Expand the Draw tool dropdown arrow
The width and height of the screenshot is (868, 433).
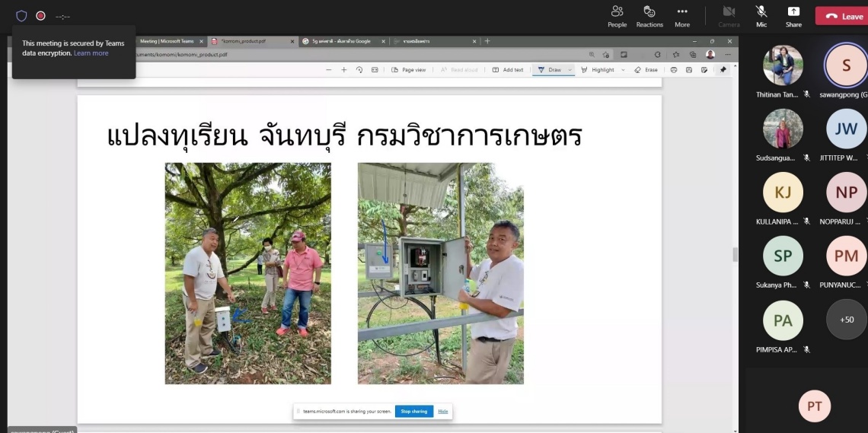tap(570, 70)
